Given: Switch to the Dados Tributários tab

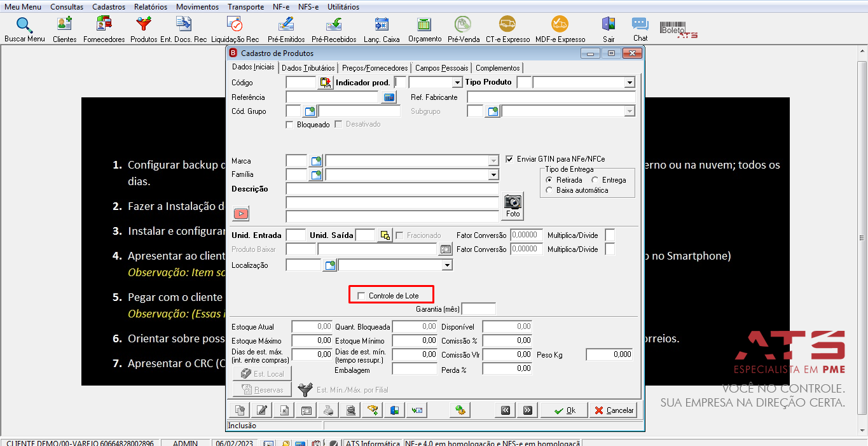Looking at the screenshot, I should click(x=308, y=68).
